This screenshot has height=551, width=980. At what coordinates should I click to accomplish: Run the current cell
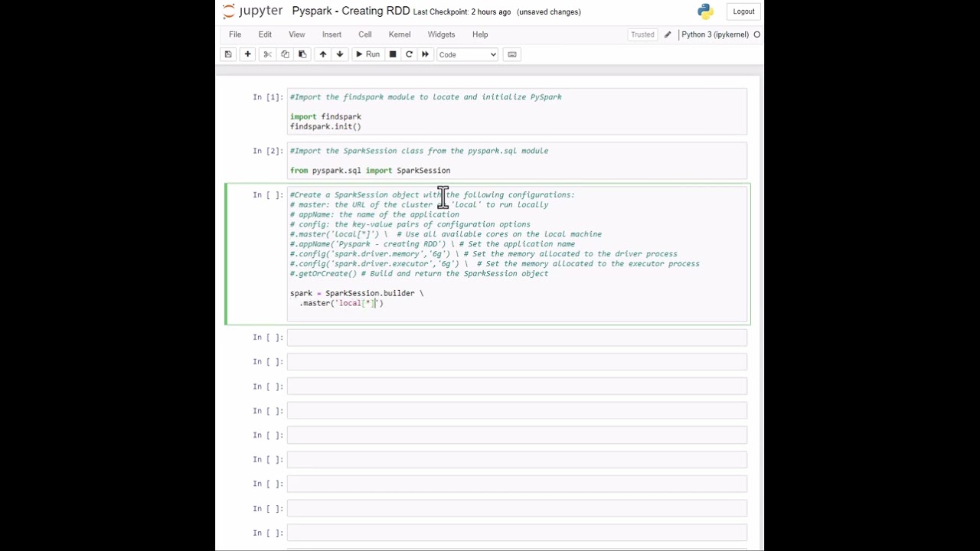(367, 54)
